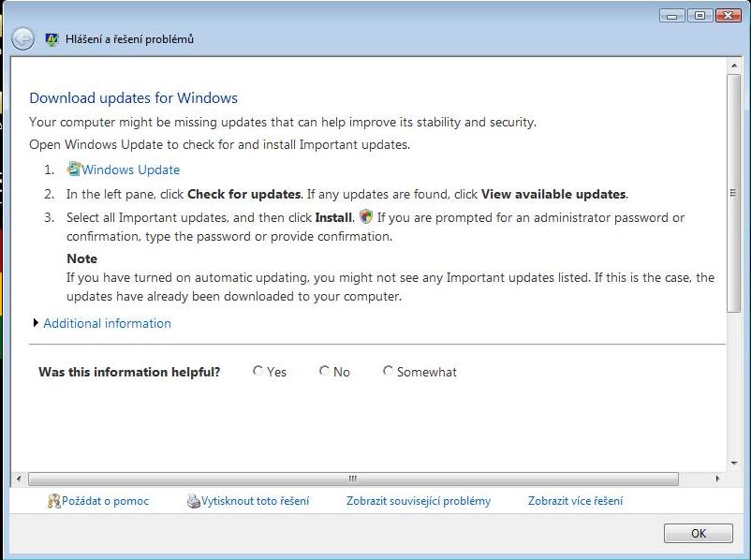Open the Požádat o pomoc link
The image size is (751, 560).
pyautogui.click(x=106, y=501)
